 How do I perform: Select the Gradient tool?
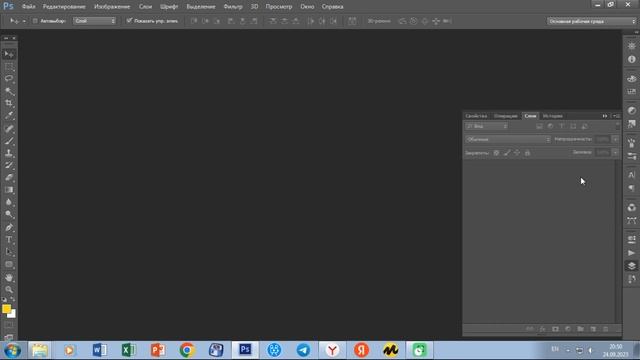(9, 190)
